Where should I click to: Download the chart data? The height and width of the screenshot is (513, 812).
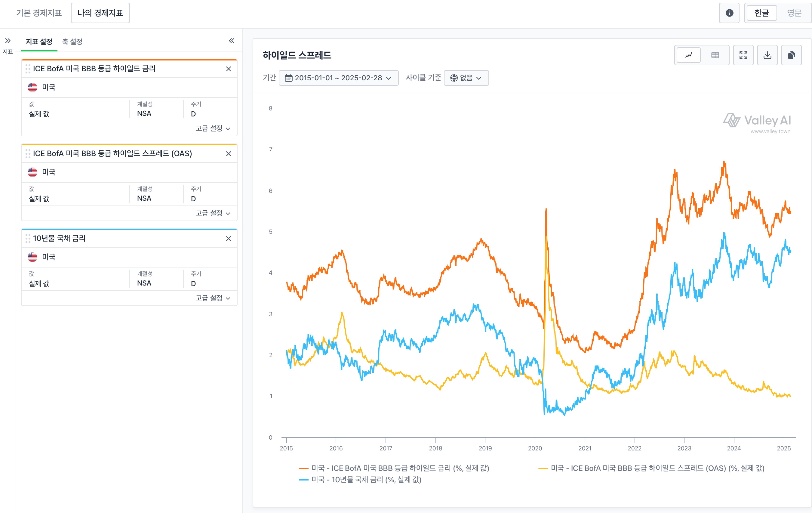[767, 55]
